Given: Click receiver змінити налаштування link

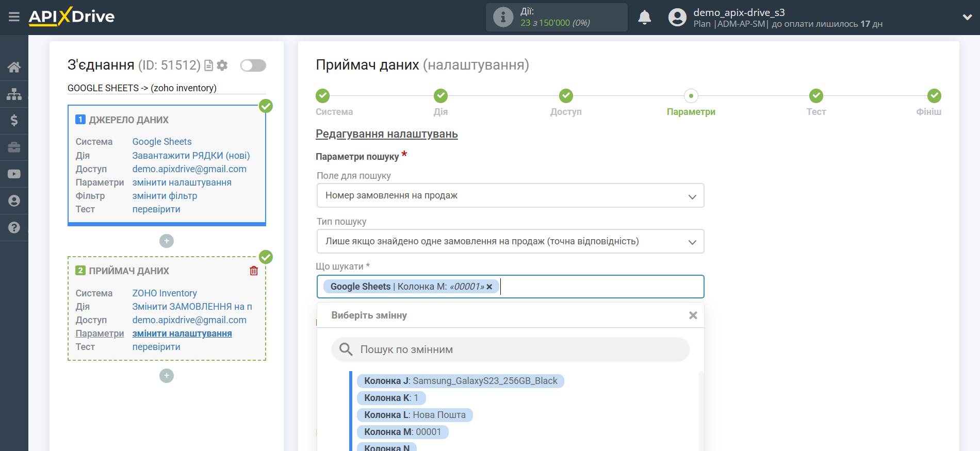Looking at the screenshot, I should point(182,333).
